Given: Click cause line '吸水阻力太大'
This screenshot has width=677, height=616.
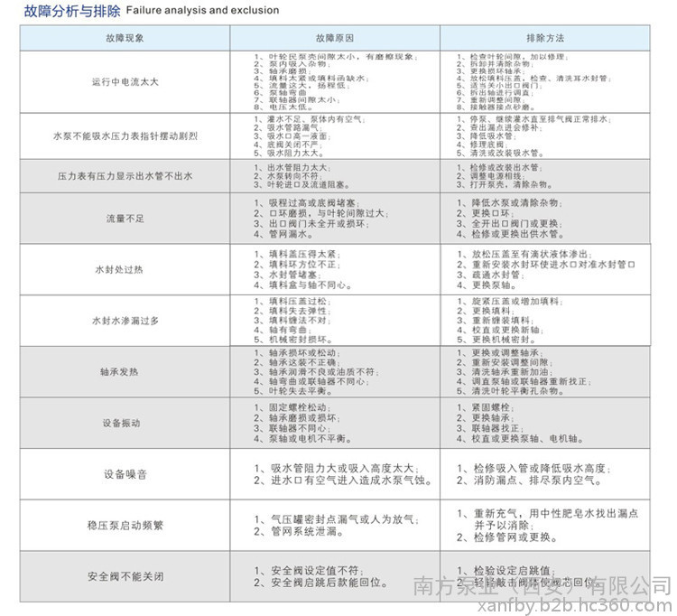Looking at the screenshot, I should [289, 153].
